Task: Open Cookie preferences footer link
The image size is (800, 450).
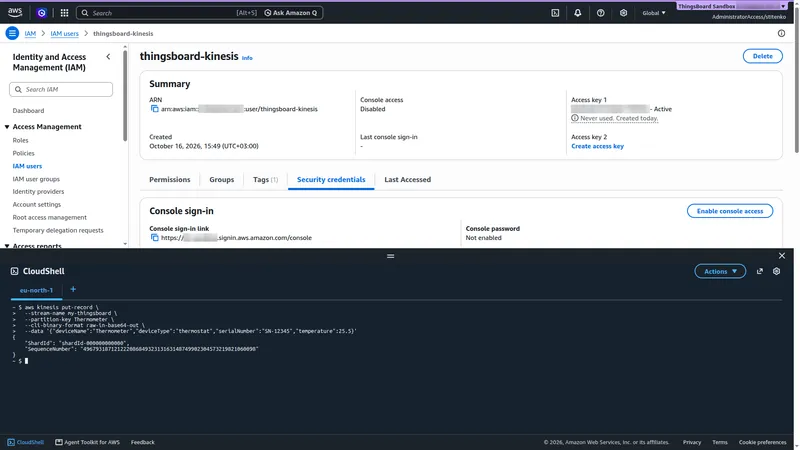Action: pyautogui.click(x=762, y=442)
